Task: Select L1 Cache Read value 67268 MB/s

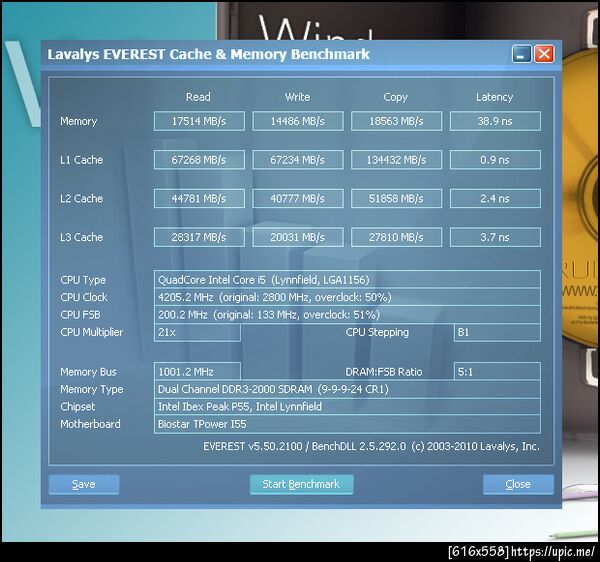Action: (x=199, y=160)
